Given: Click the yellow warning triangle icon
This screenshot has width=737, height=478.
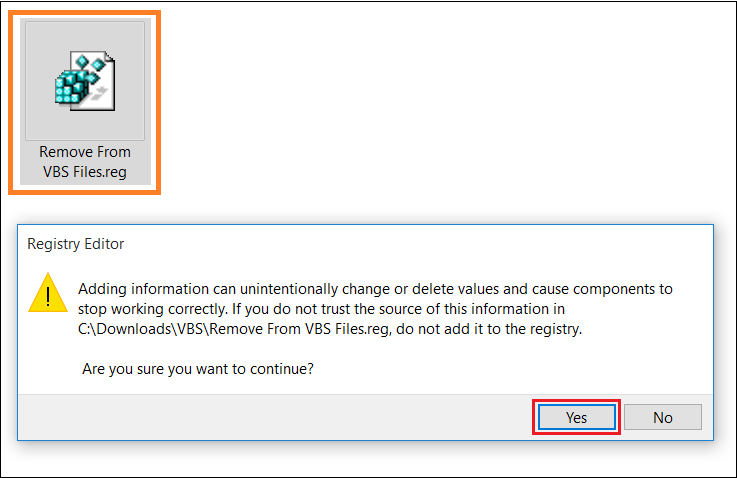Looking at the screenshot, I should pyautogui.click(x=48, y=293).
